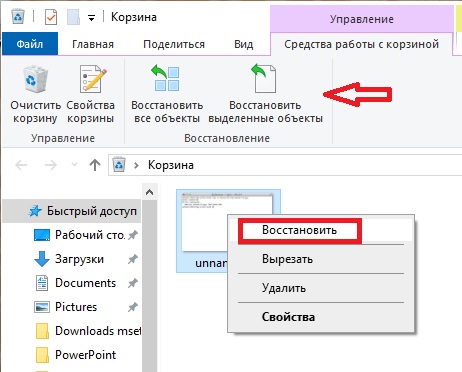Viewport: 462px width, 372px height.
Task: Click Восстановить выделенные объекты
Action: pyautogui.click(x=265, y=95)
